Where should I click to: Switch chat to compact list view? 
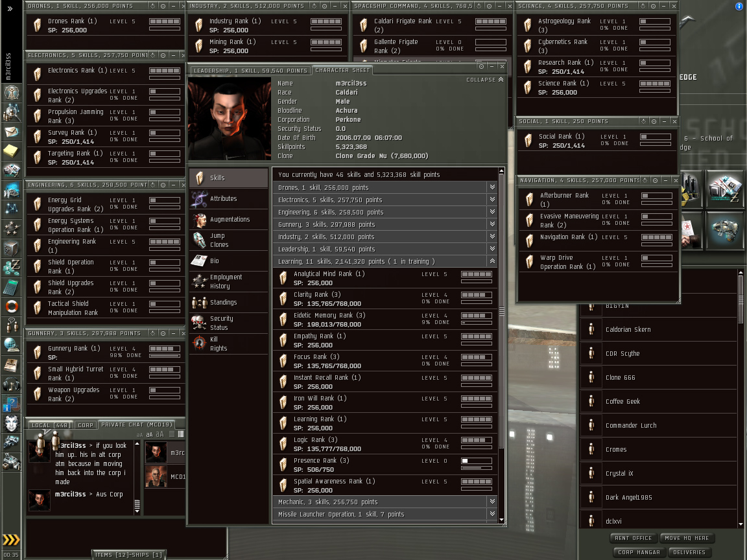coord(171,434)
